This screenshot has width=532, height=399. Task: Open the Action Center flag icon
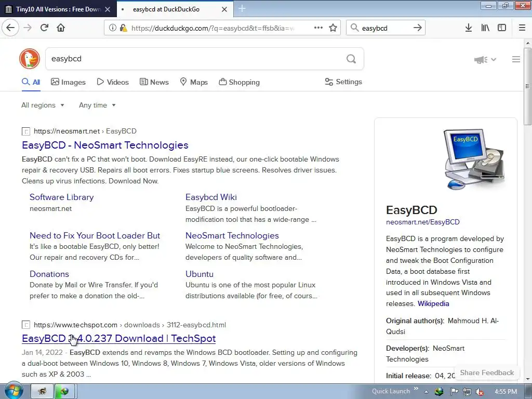tap(454, 392)
